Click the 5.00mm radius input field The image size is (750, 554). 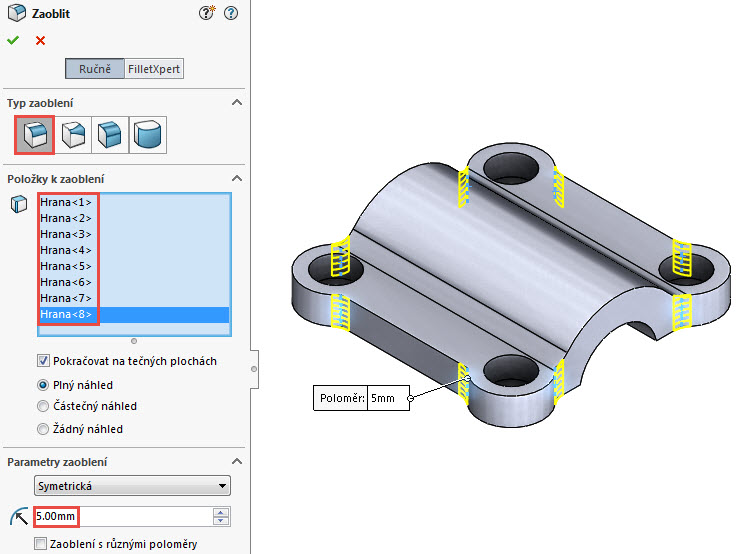(x=123, y=517)
